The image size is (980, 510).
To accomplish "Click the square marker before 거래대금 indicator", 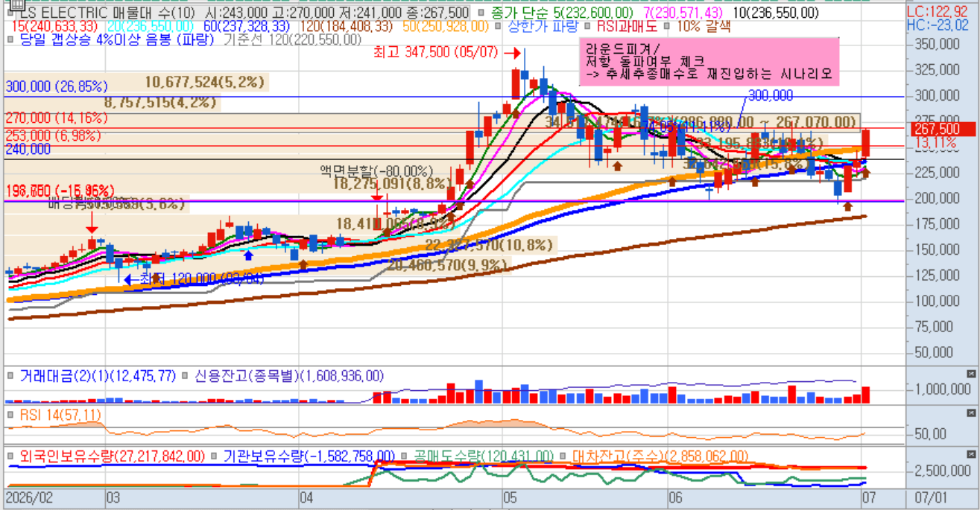I will 10,376.
